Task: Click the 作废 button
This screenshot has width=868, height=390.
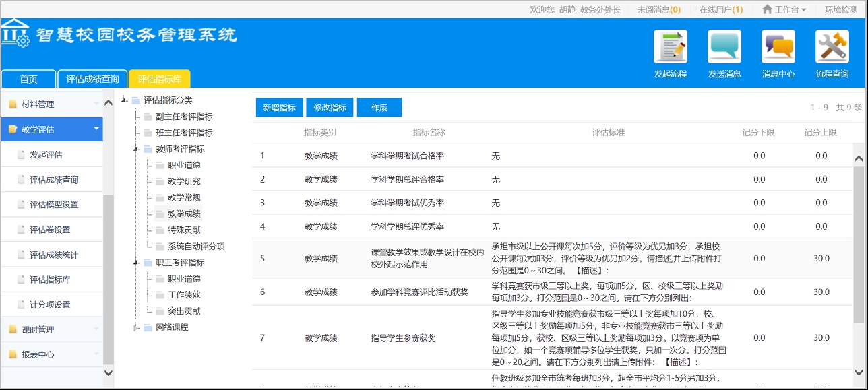Action: (379, 108)
